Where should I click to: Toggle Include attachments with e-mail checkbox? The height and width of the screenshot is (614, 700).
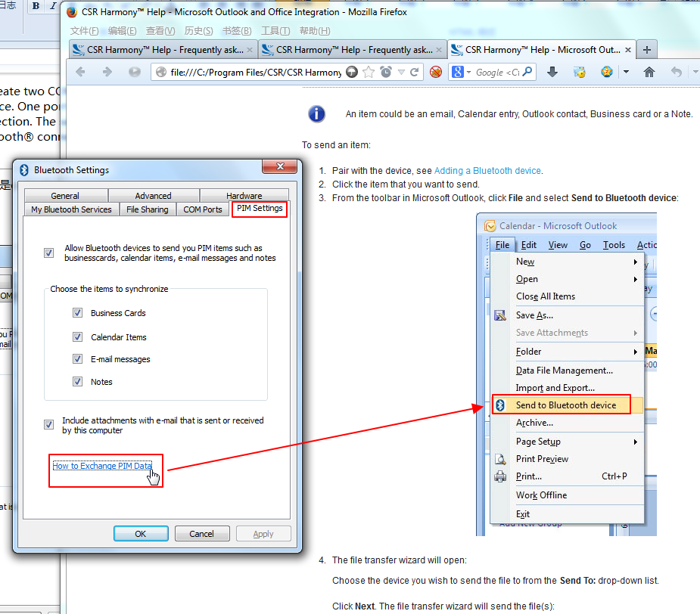pyautogui.click(x=48, y=424)
